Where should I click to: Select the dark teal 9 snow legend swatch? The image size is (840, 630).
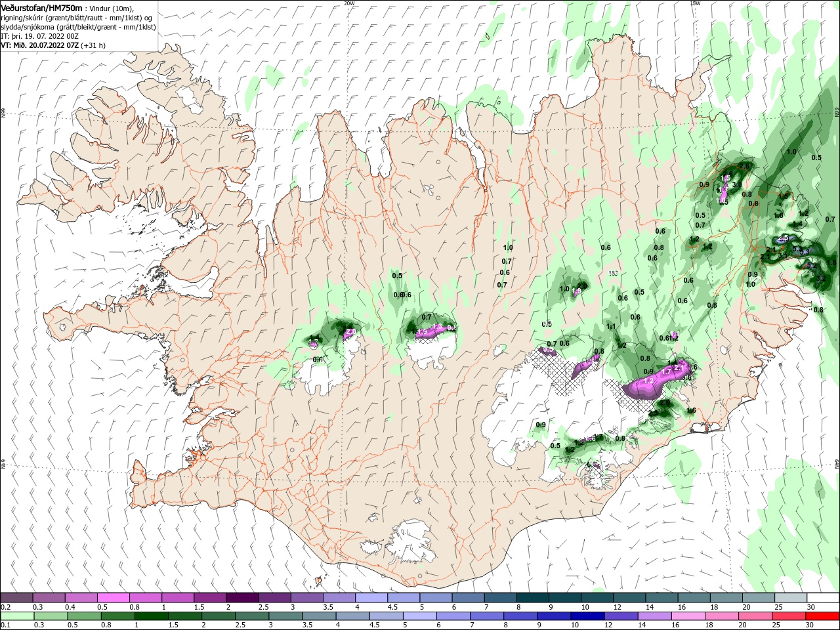[x=564, y=598]
